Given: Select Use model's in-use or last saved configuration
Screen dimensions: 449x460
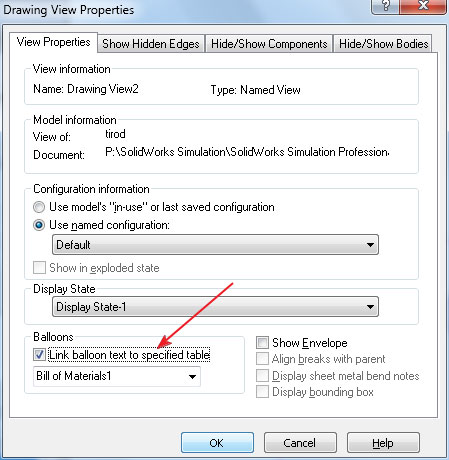Looking at the screenshot, I should click(x=39, y=207).
